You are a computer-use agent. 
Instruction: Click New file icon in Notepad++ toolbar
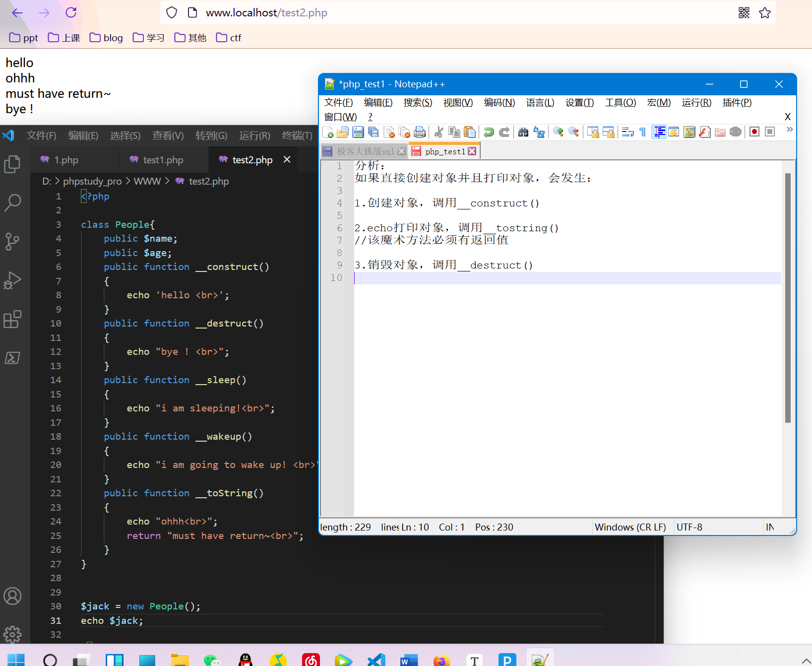(x=328, y=132)
